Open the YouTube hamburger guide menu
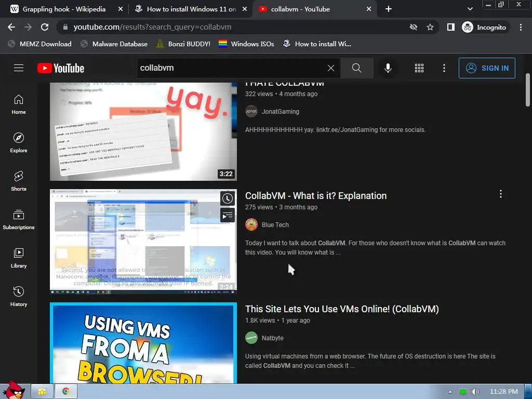 19,68
